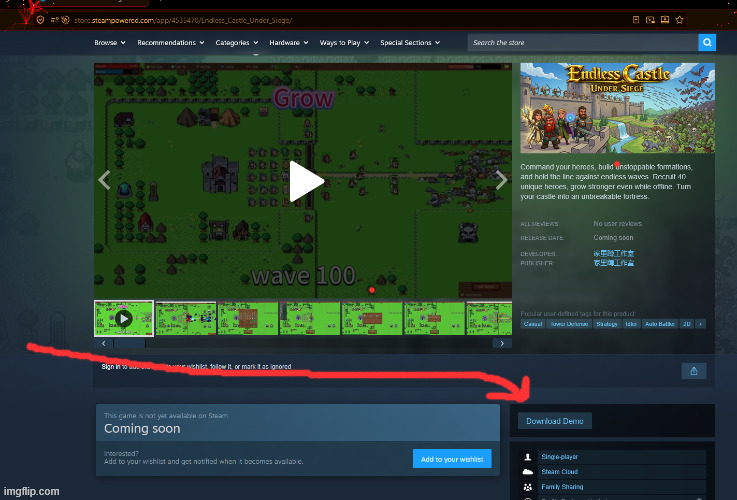737x500 pixels.
Task: Click reader view icon in address bar
Action: 635,20
